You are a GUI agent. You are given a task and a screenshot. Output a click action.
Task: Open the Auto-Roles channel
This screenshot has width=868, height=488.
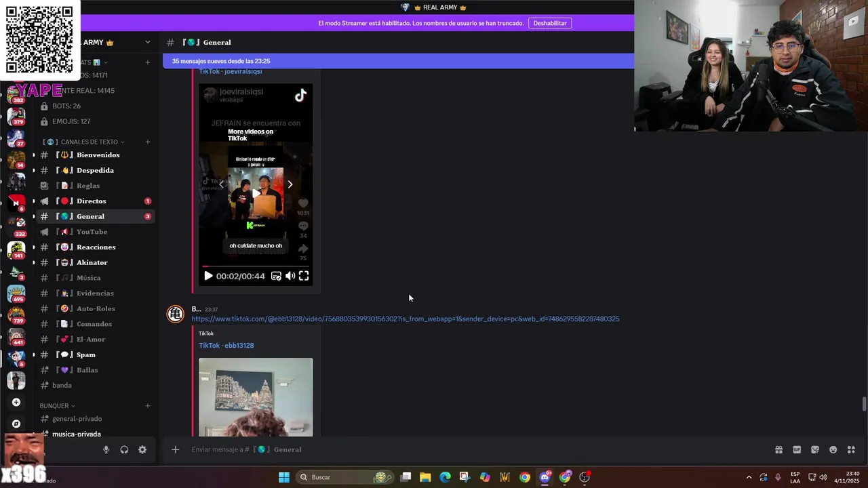(x=96, y=308)
